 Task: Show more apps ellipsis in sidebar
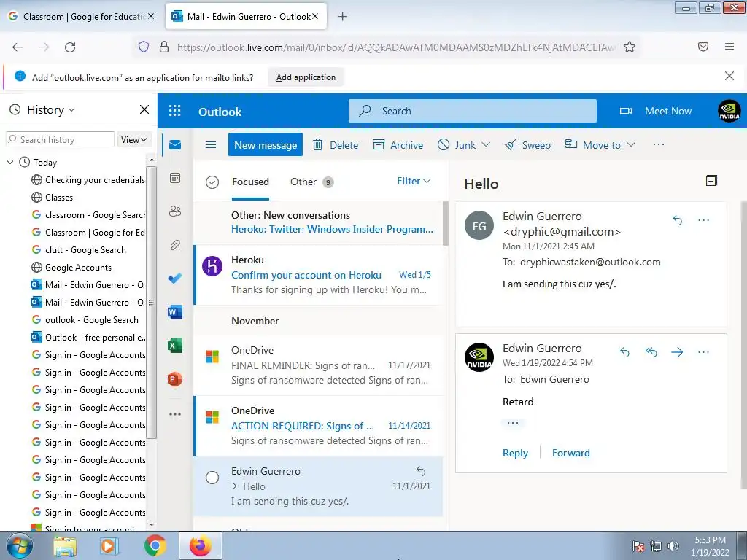tap(175, 414)
